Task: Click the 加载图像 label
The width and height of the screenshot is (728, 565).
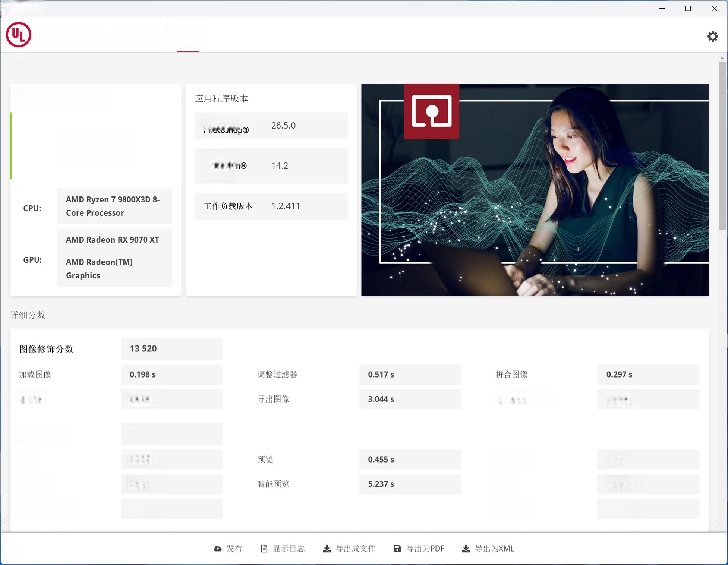Action: tap(35, 375)
